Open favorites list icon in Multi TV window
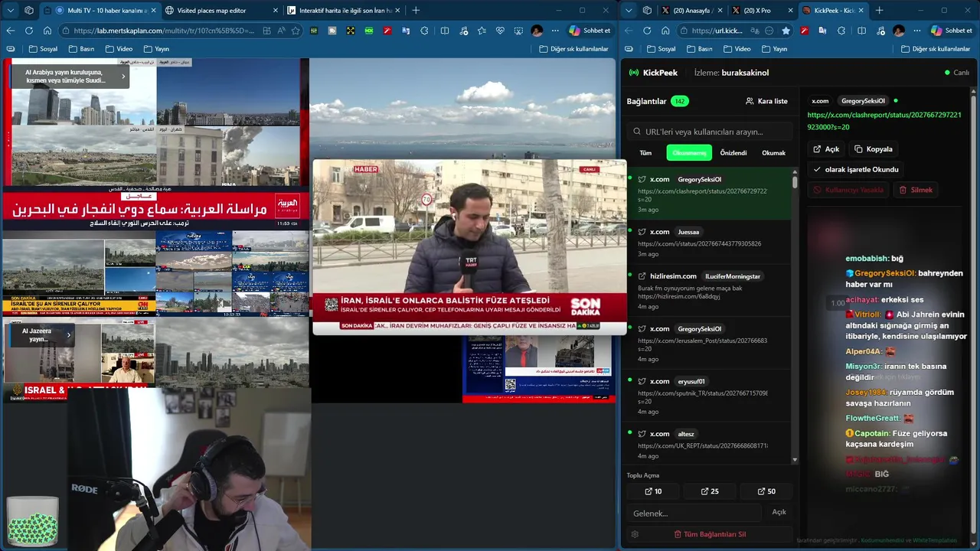Image resolution: width=980 pixels, height=551 pixels. pyautogui.click(x=482, y=31)
